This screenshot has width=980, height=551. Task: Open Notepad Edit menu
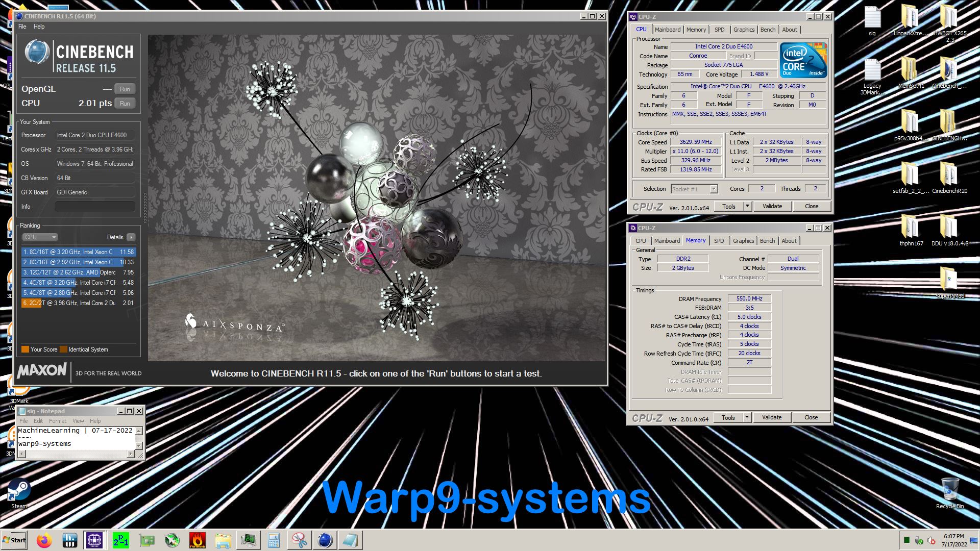click(x=38, y=421)
